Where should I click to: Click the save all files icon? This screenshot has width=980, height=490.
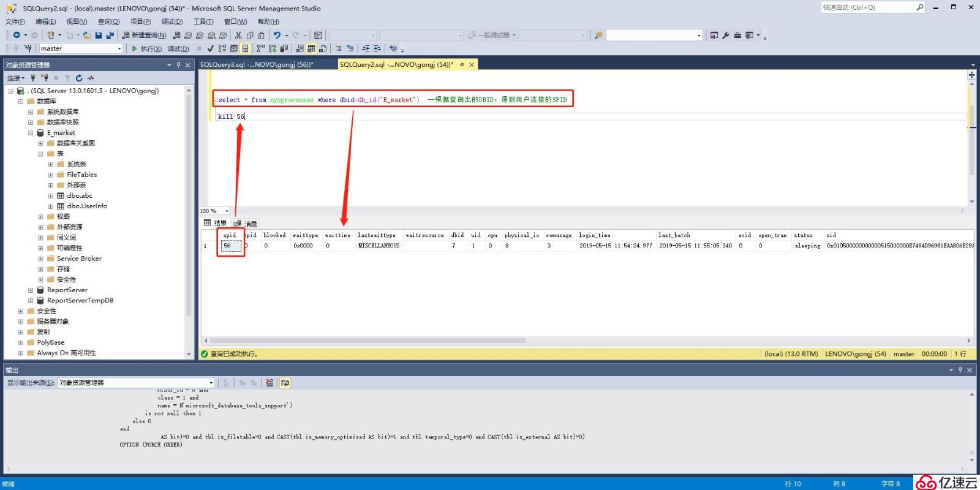pyautogui.click(x=110, y=35)
